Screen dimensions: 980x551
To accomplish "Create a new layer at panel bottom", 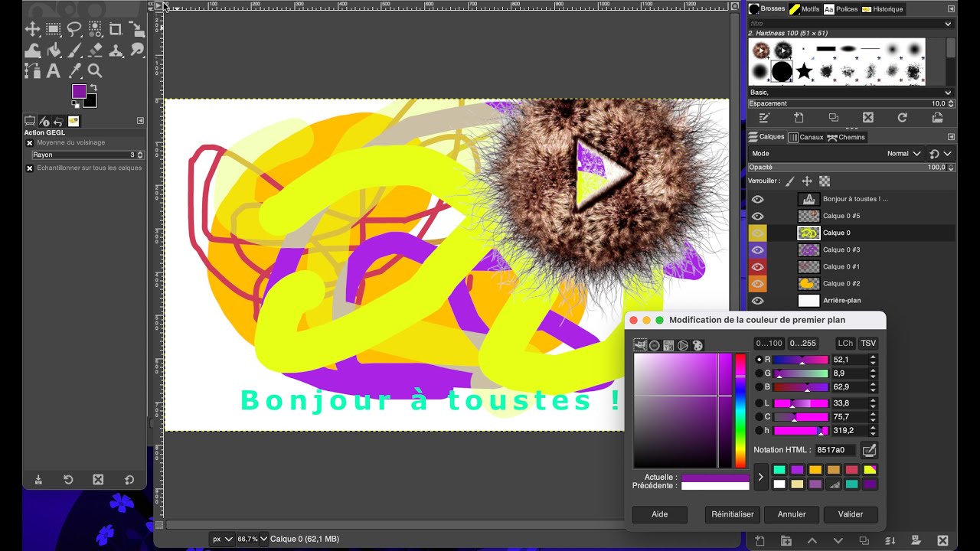I will click(760, 541).
